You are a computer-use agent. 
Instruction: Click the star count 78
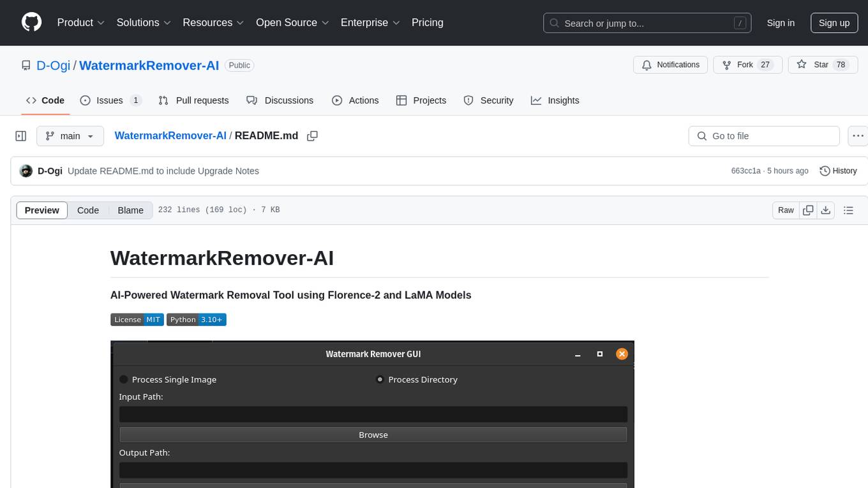(x=841, y=65)
